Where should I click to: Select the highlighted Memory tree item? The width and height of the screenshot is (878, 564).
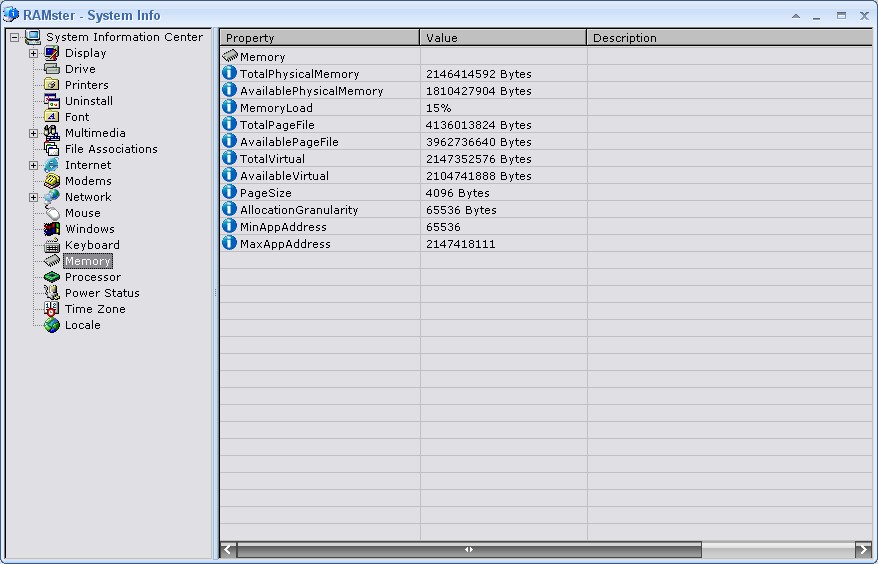[x=88, y=261]
